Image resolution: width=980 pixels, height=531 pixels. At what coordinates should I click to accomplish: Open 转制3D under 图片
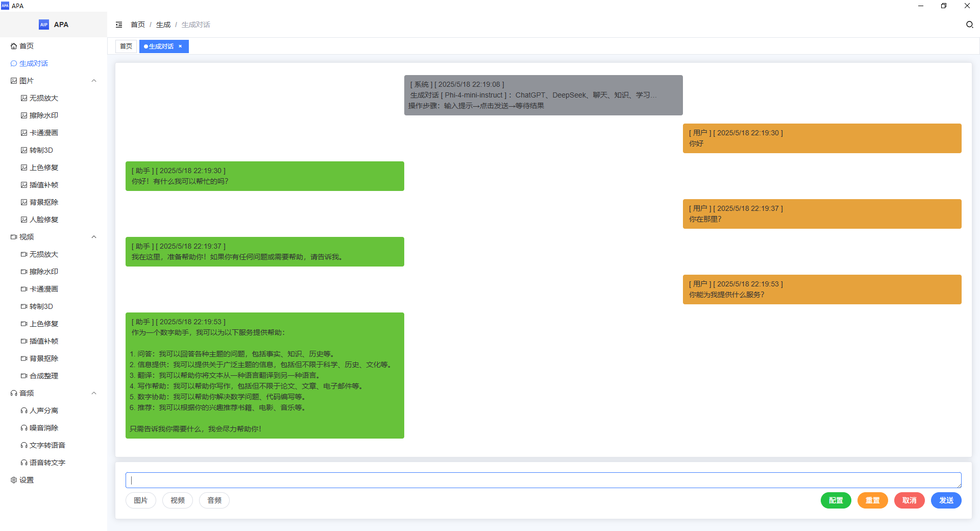pos(54,150)
